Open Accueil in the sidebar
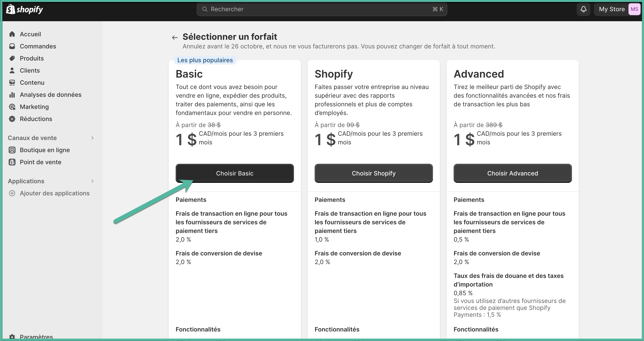The height and width of the screenshot is (341, 644). click(30, 34)
